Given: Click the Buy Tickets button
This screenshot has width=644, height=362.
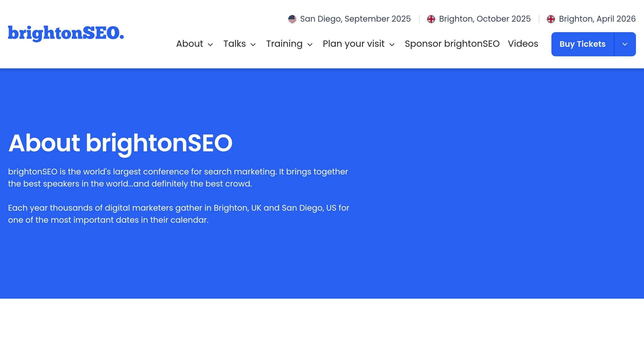Looking at the screenshot, I should 582,44.
